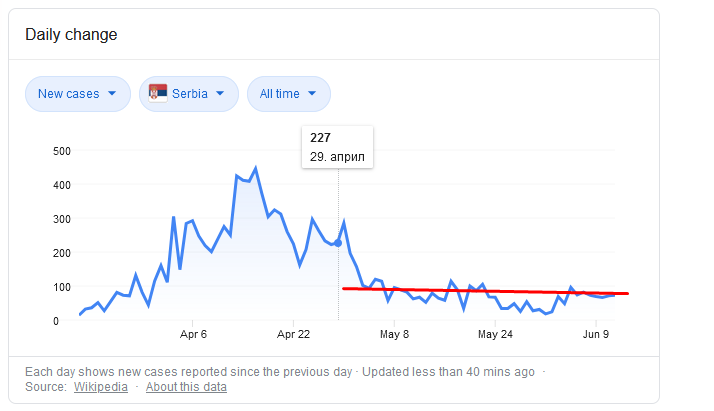
Task: Click the arrow next to New cases
Action: coord(112,93)
